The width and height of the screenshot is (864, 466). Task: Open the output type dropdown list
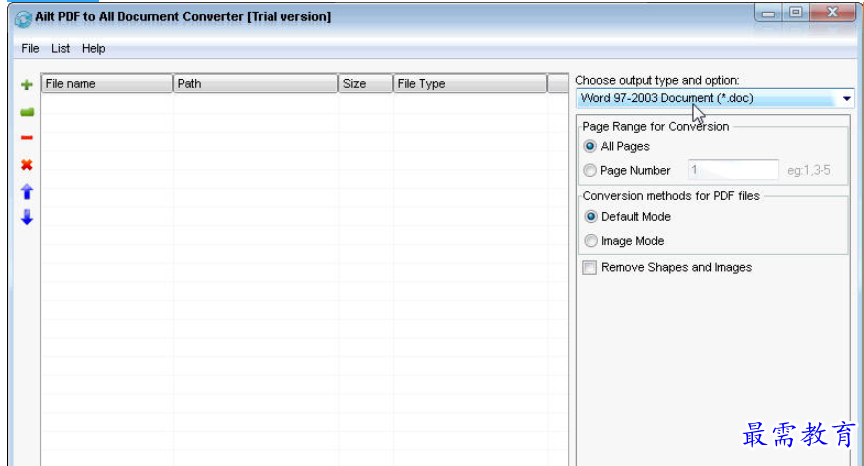tap(847, 99)
